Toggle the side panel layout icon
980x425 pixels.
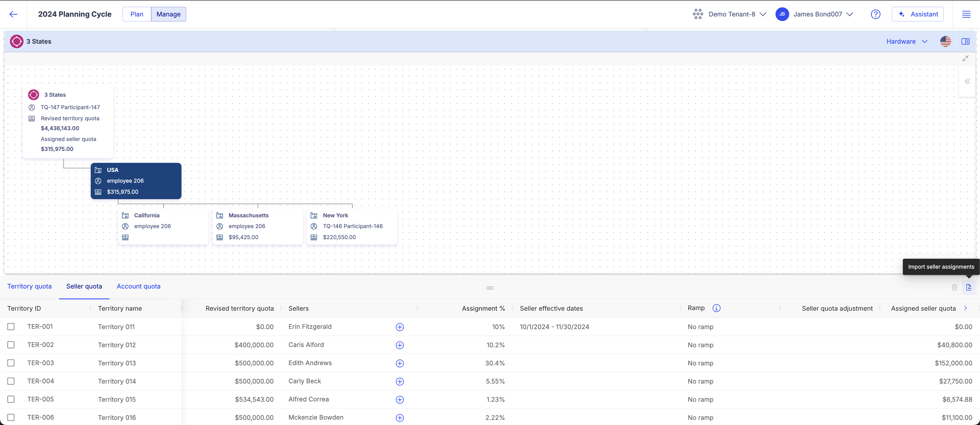pos(965,41)
